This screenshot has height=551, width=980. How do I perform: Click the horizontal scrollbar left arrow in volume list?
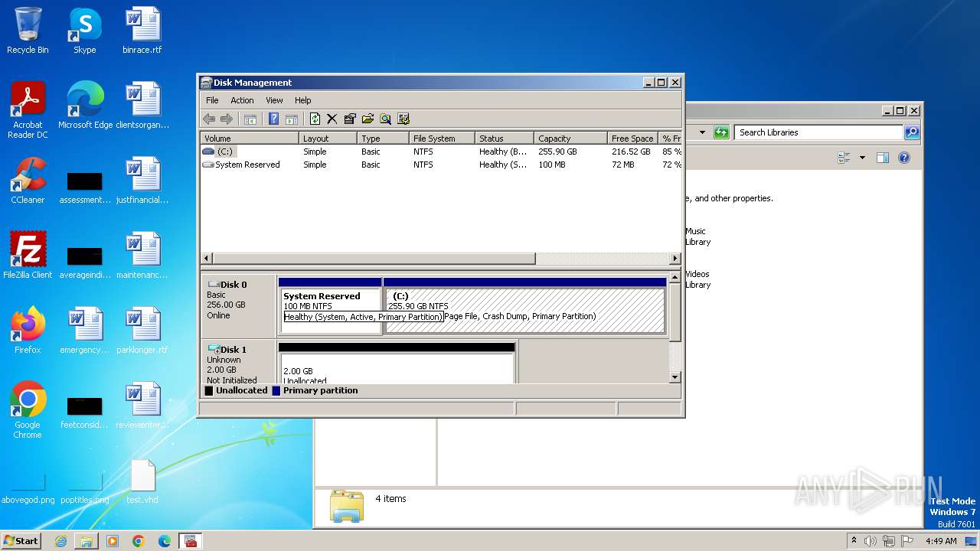(207, 259)
